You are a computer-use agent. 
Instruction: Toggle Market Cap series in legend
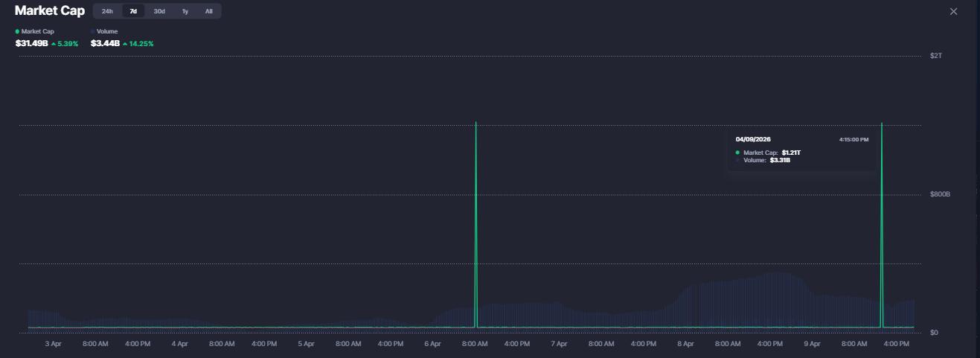[35, 31]
